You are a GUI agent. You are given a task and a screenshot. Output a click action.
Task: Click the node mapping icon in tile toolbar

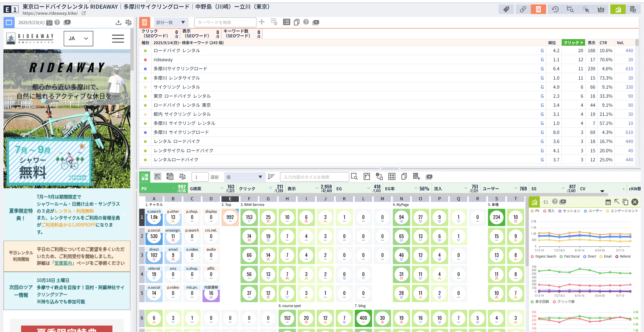(x=158, y=177)
